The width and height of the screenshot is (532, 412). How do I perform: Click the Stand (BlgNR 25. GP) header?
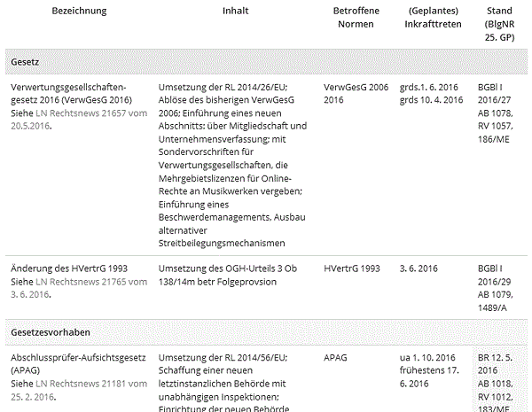(499, 24)
